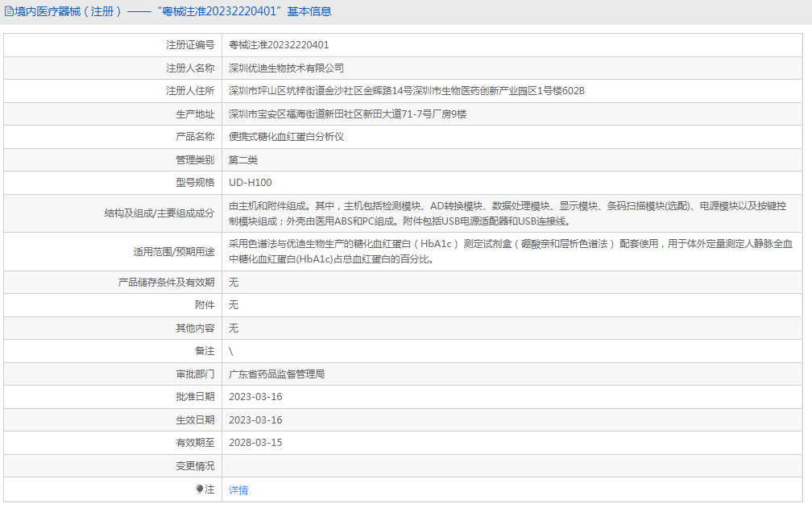Click the 详情 details link

point(238,490)
